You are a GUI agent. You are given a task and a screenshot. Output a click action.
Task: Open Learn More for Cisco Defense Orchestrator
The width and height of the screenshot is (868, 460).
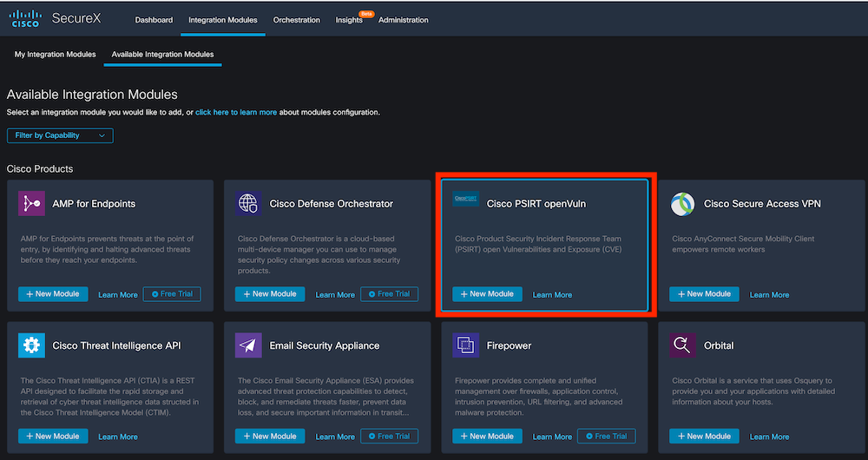[x=335, y=295]
